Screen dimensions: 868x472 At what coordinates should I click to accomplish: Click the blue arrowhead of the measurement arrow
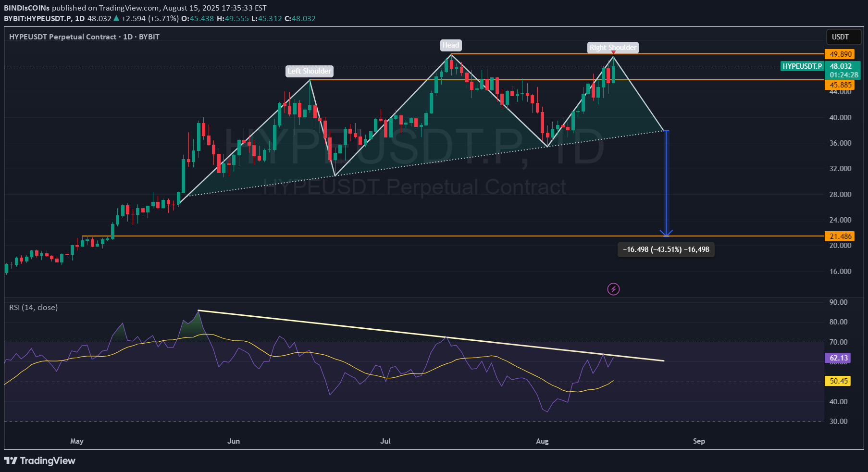666,233
